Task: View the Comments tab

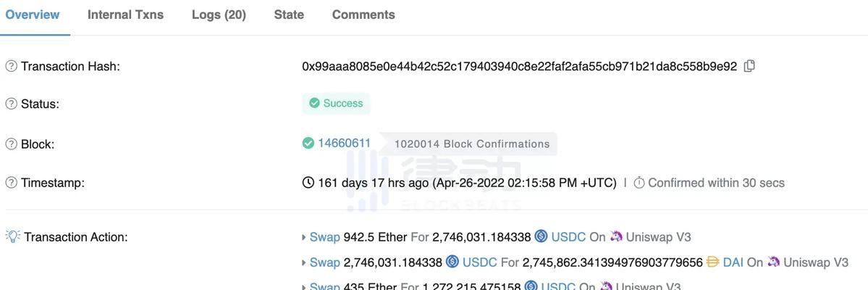Action: coord(363,15)
